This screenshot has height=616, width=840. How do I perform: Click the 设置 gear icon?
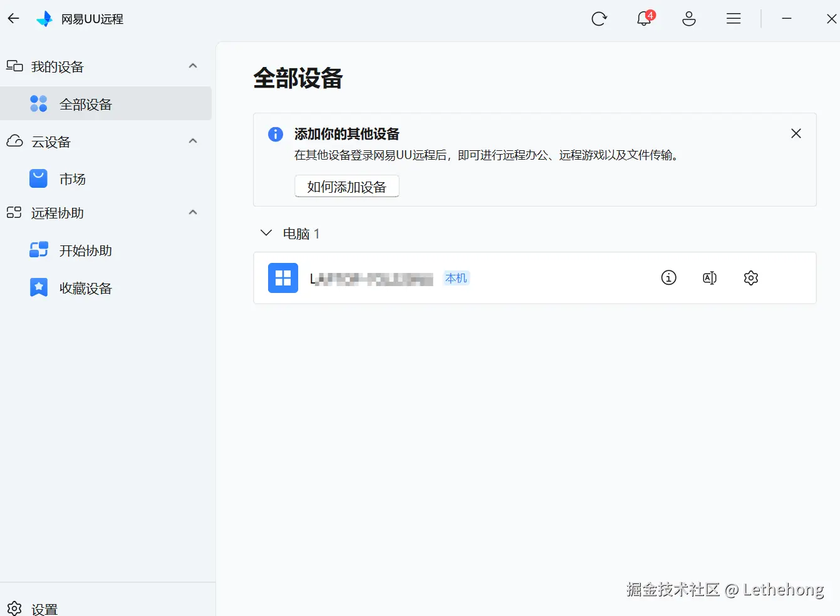tap(14, 608)
